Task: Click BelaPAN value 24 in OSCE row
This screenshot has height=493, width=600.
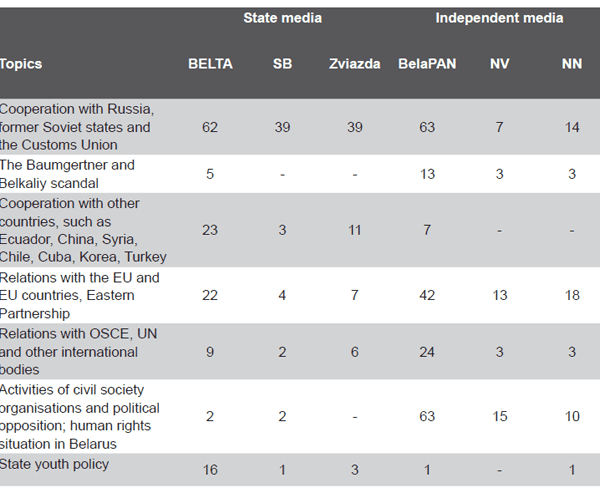Action: (427, 352)
